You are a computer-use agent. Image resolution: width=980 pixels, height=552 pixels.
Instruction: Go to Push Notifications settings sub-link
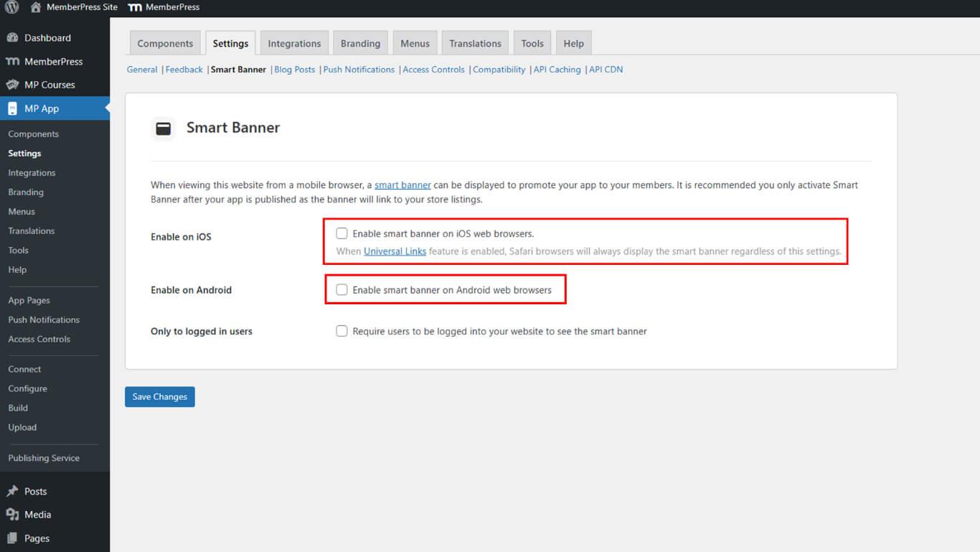[x=359, y=70]
